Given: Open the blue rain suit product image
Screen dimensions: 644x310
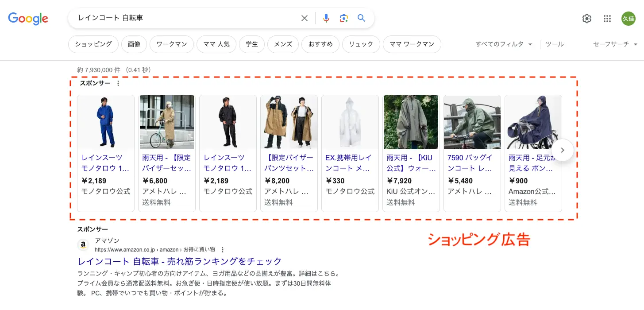Looking at the screenshot, I should tap(106, 122).
